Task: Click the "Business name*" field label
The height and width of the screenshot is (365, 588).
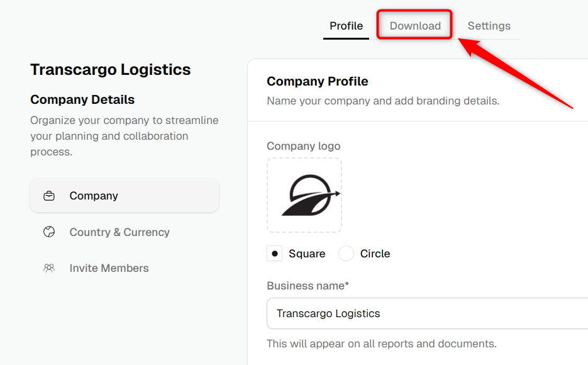Action: (x=308, y=286)
